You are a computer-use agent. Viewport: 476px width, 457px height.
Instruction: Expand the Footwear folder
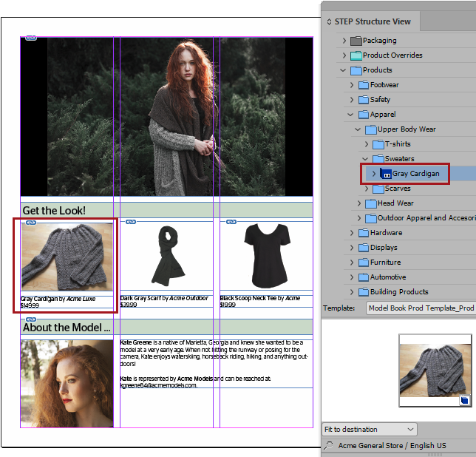(351, 85)
